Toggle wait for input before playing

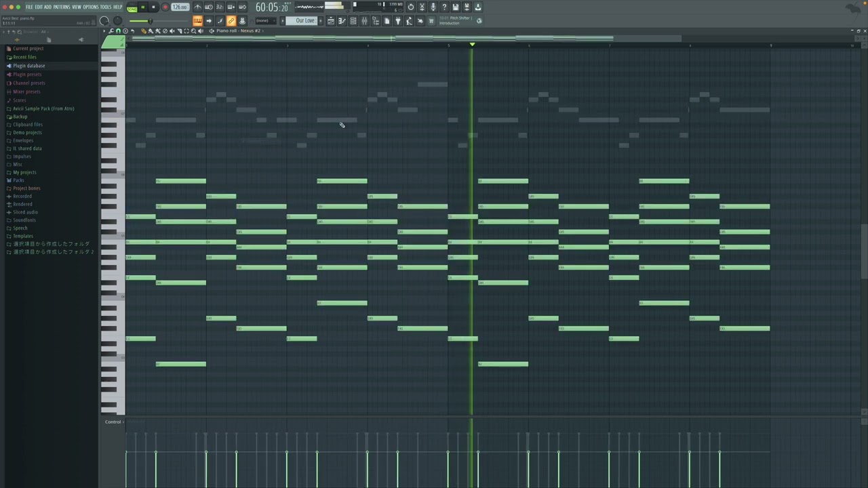[x=209, y=7]
